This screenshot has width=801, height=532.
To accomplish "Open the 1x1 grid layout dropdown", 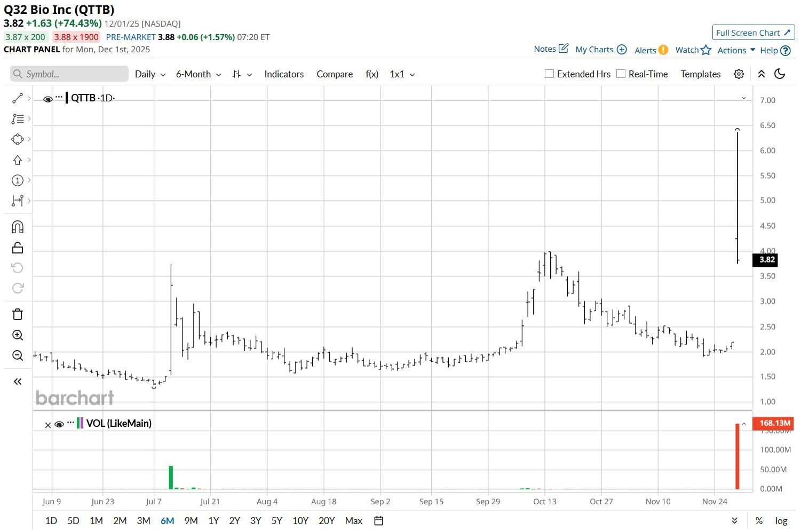I will point(402,74).
